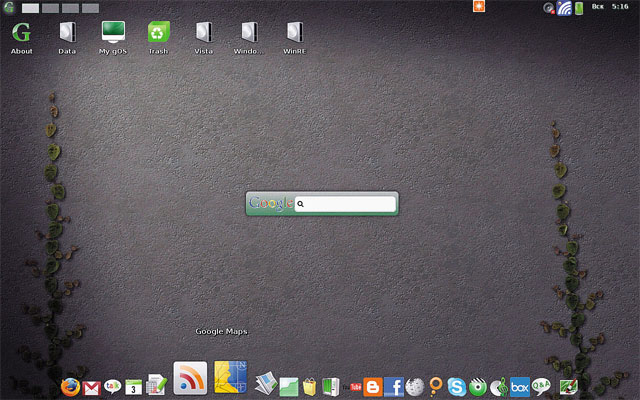This screenshot has width=640, height=400.
Task: Open the volume mixer tray icon
Action: [x=549, y=8]
